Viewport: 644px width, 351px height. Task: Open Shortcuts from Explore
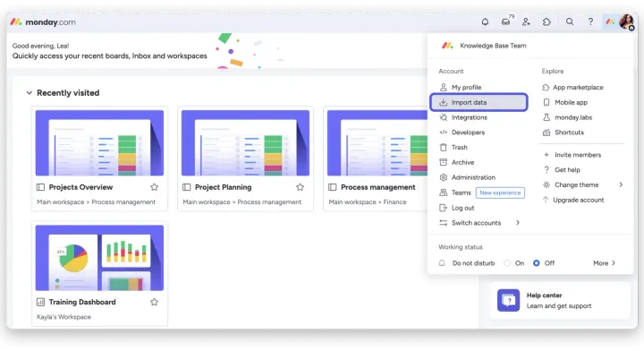point(563,133)
